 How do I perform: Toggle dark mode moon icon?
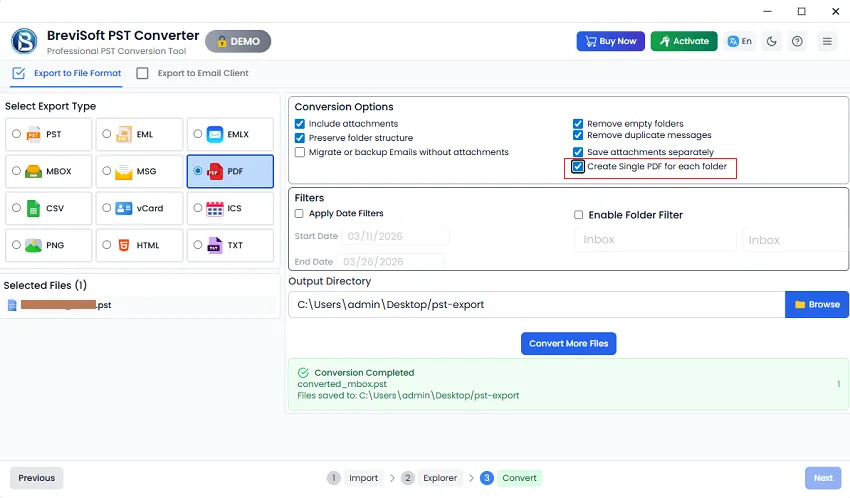771,41
